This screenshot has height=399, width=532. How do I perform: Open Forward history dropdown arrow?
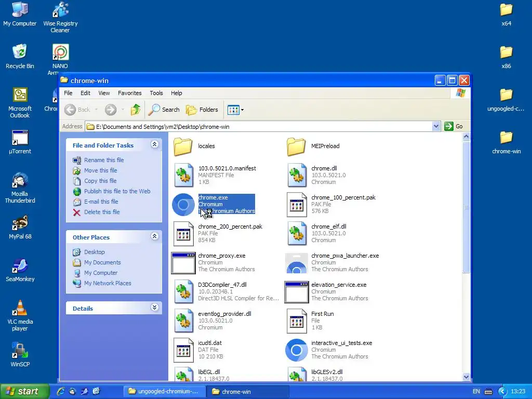[123, 110]
